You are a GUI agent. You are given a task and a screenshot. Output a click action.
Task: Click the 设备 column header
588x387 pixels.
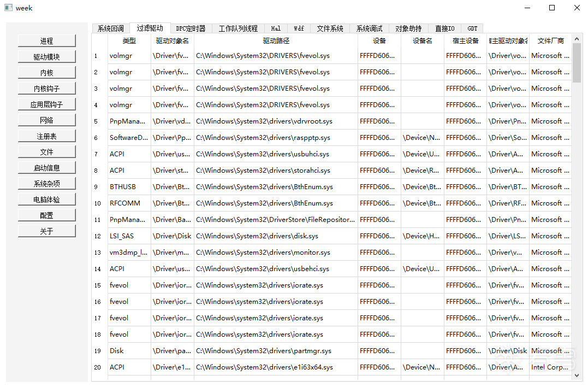pos(379,40)
